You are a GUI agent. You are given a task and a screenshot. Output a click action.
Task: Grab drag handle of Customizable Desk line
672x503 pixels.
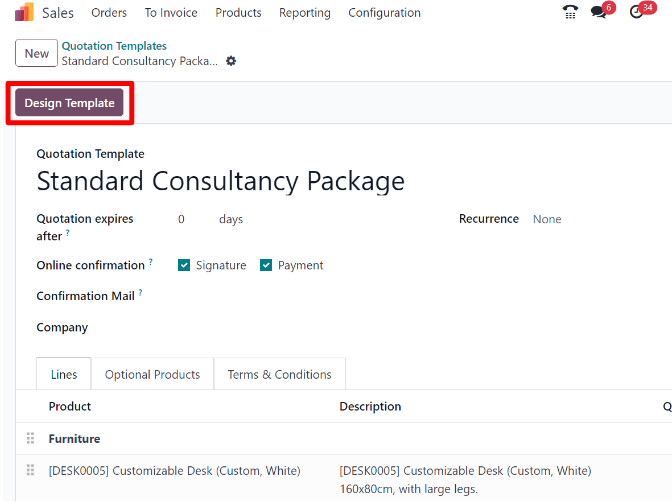click(x=30, y=471)
